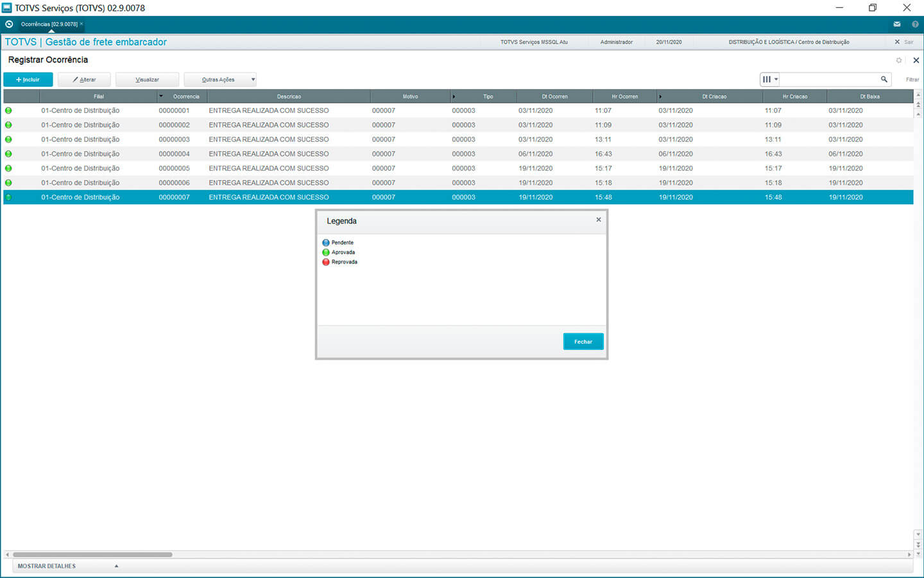Open the mail messages icon
The width and height of the screenshot is (924, 578).
click(896, 24)
